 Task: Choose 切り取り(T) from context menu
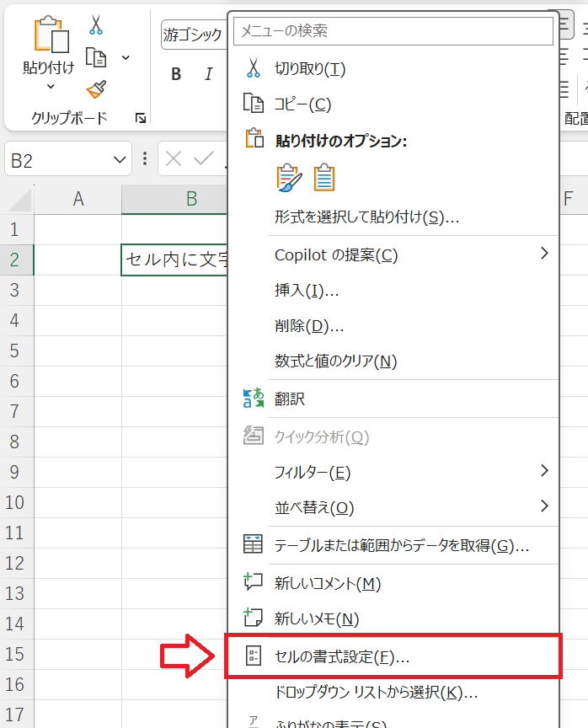pyautogui.click(x=393, y=69)
